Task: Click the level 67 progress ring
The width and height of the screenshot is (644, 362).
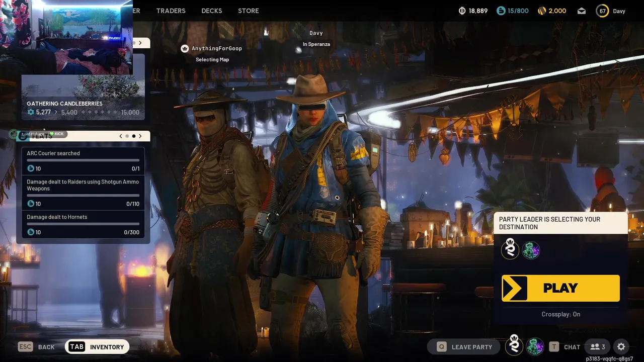Action: 602,11
